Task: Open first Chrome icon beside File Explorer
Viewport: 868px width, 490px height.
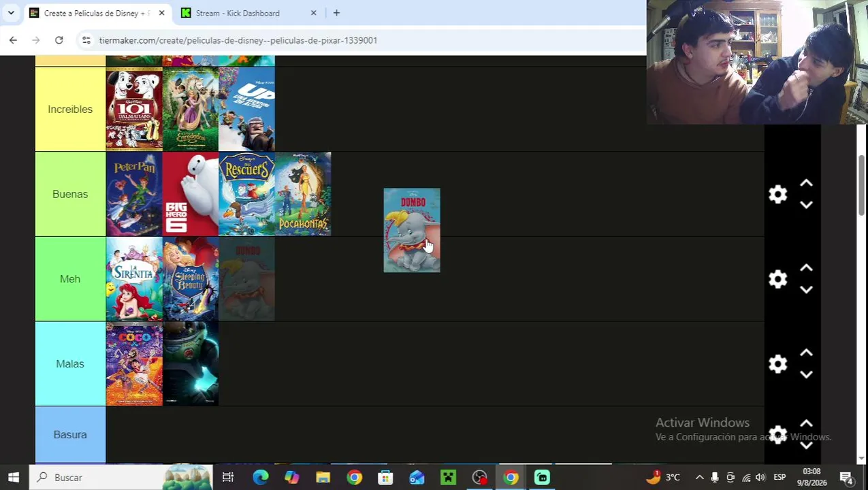Action: click(x=354, y=477)
